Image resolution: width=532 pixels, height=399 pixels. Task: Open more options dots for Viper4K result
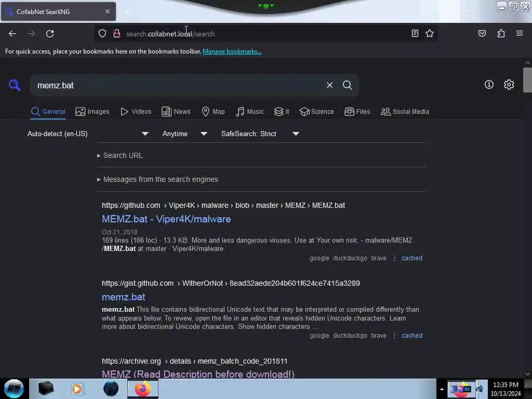pyautogui.click(x=394, y=258)
